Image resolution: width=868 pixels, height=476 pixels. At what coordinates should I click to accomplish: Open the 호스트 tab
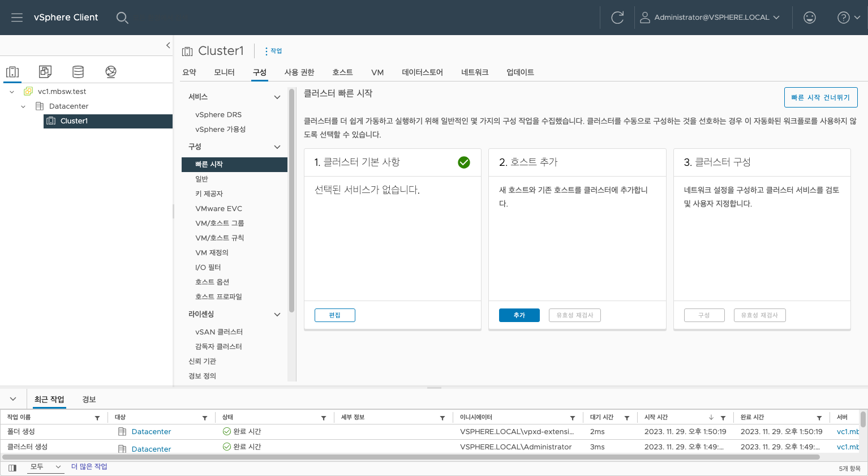point(342,72)
